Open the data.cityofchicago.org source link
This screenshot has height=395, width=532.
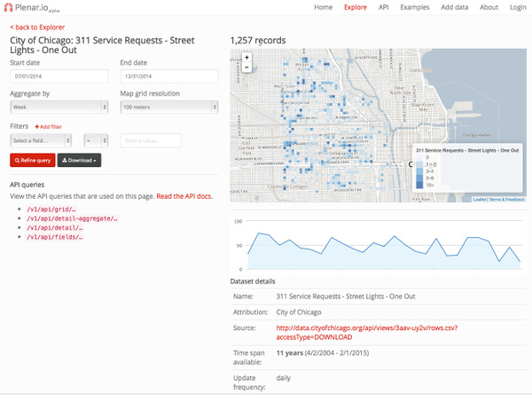367,333
